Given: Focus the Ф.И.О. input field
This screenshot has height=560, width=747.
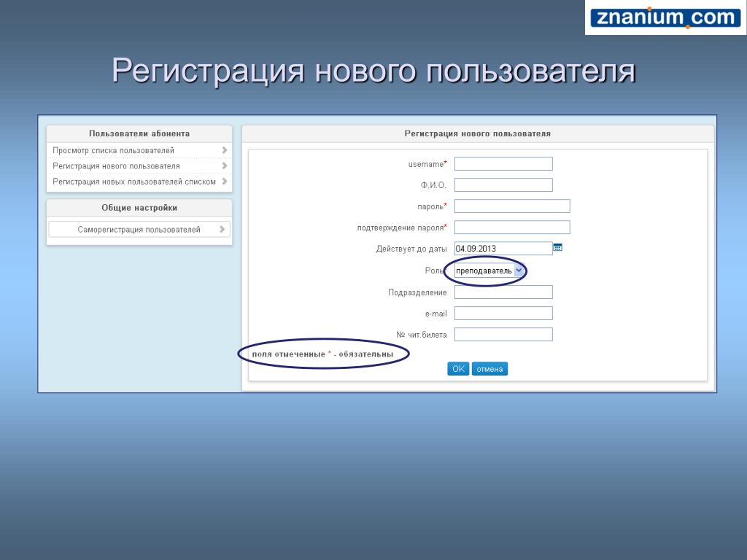Looking at the screenshot, I should 503,184.
